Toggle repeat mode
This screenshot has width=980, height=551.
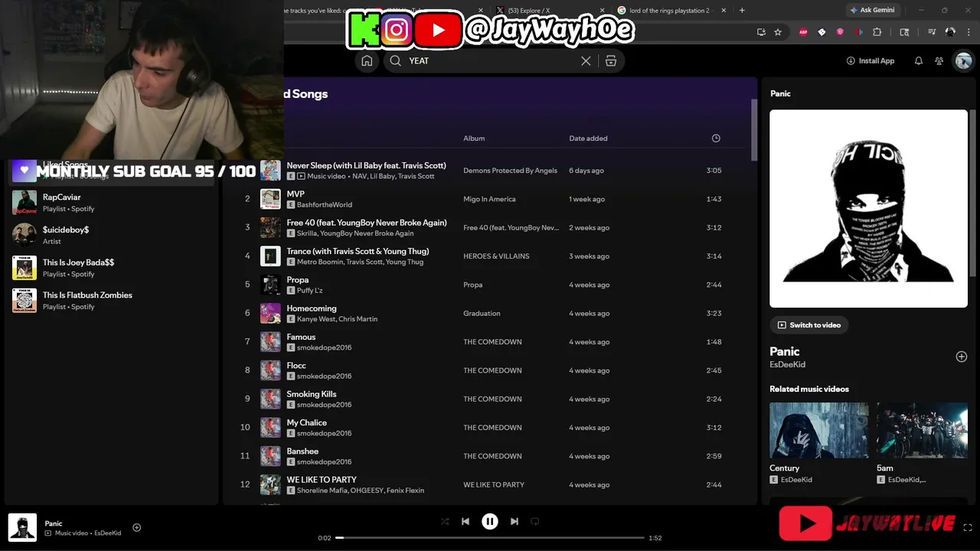coord(535,521)
